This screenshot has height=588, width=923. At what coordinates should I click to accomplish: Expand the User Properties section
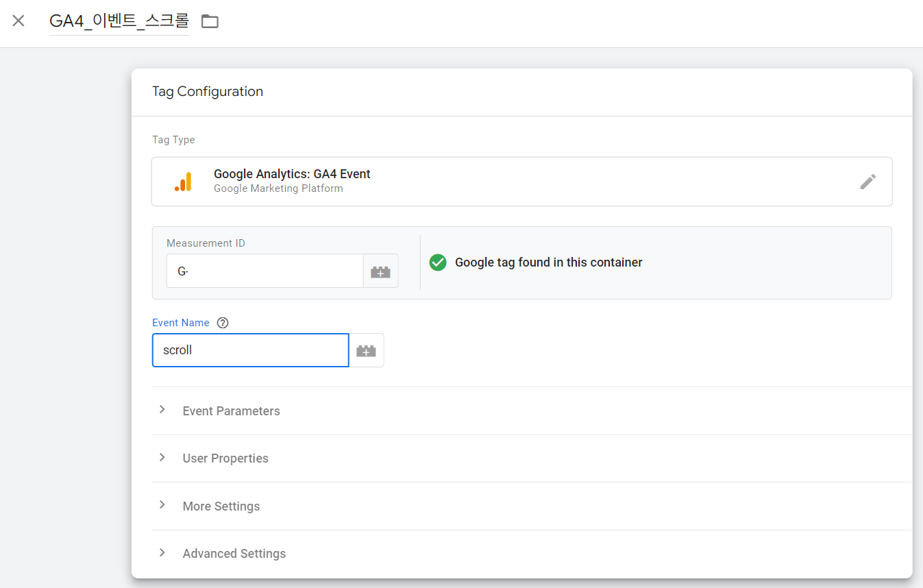tap(532, 458)
